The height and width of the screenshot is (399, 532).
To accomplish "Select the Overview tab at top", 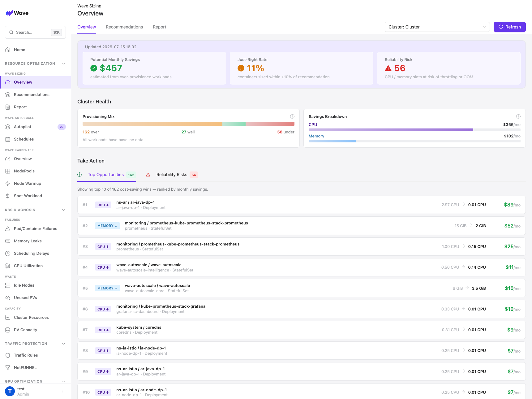I will click(x=87, y=27).
